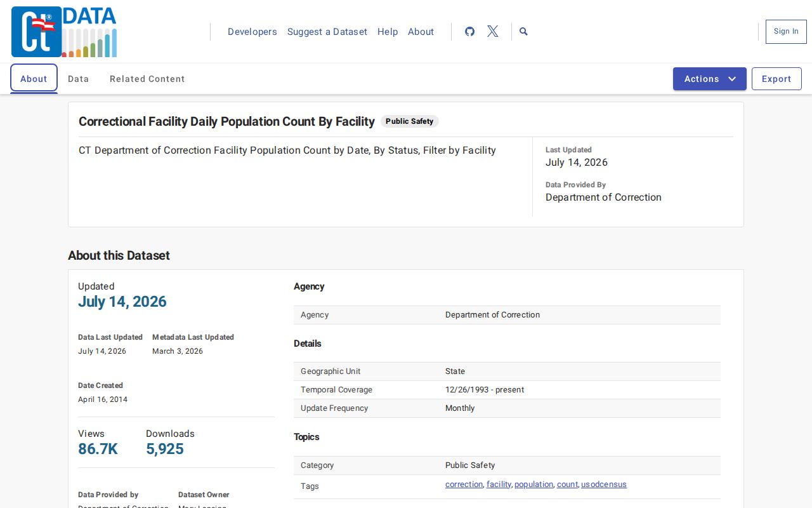Click the 'Tags' row label
The width and height of the screenshot is (812, 508).
[310, 486]
